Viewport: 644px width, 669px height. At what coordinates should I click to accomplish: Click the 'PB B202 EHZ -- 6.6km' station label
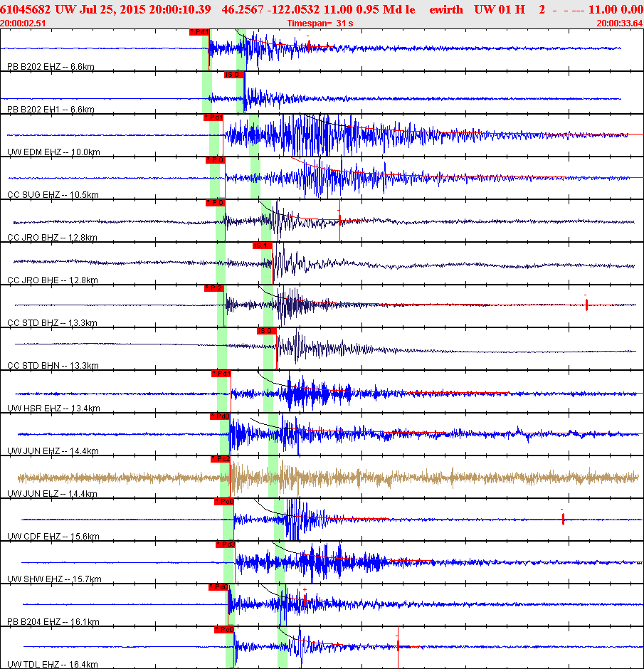[51, 67]
